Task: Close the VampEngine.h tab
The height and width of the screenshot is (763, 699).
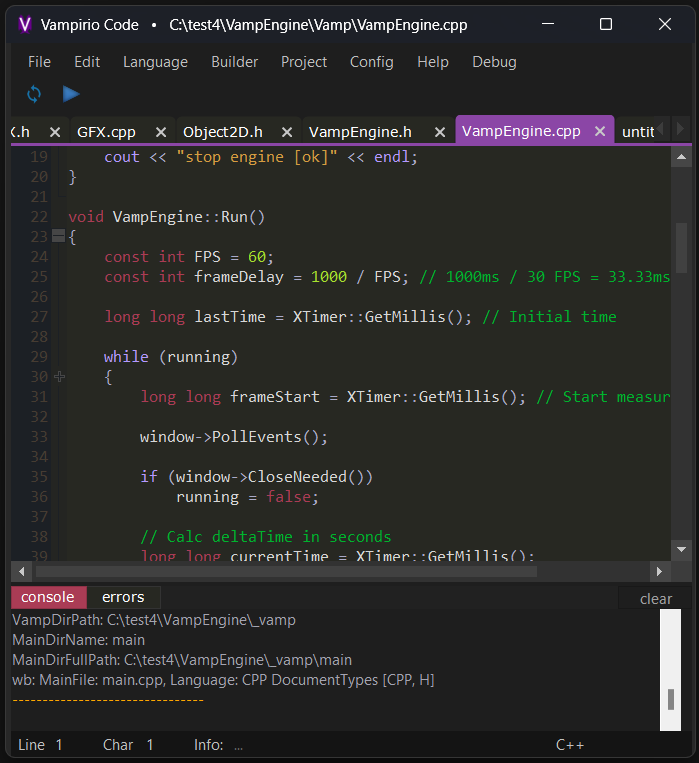Action: click(438, 131)
